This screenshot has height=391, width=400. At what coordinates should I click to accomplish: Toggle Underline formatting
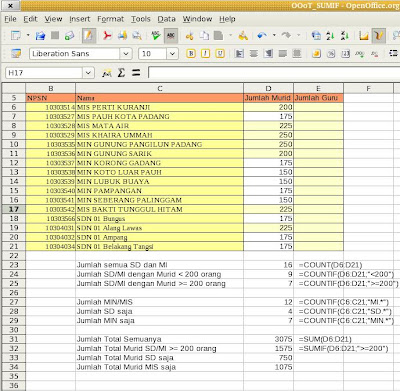pos(220,53)
